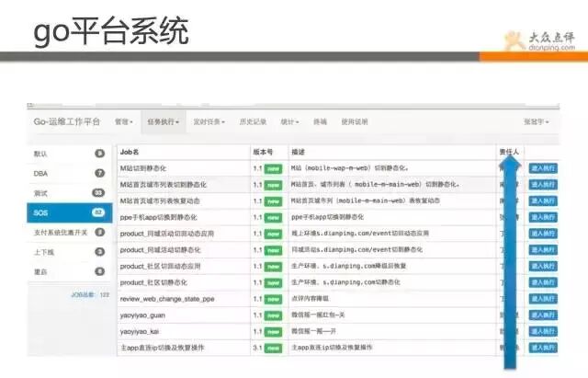Viewport: 588px width, 378px height.
Task: Click description 点评内容降级
Action: (311, 298)
